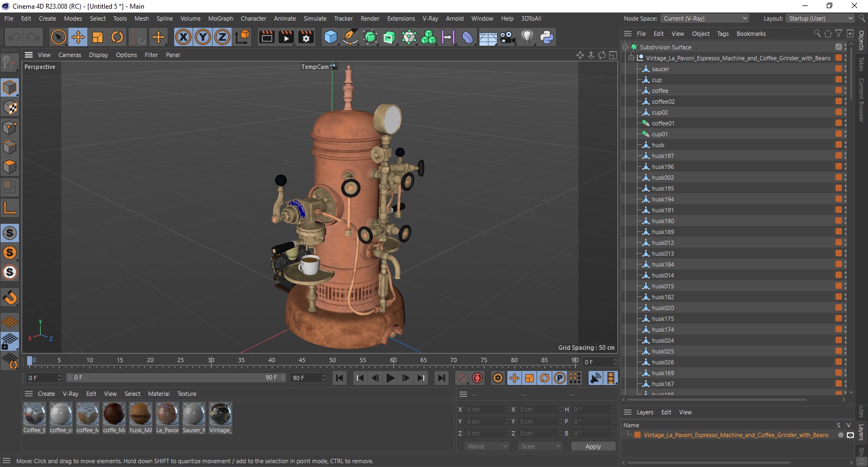Click Vintage layer orange color swatch
This screenshot has height=467, width=868.
point(637,435)
